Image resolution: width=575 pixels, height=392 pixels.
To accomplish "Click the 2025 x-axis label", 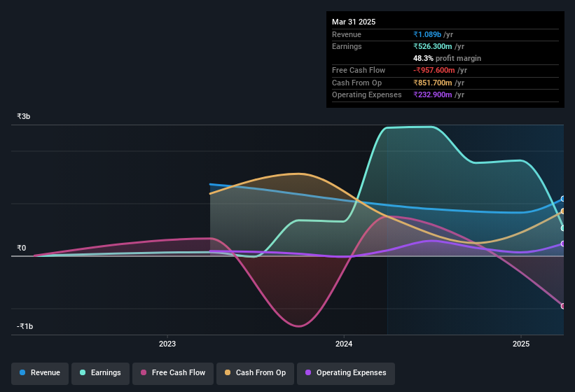I will point(521,344).
